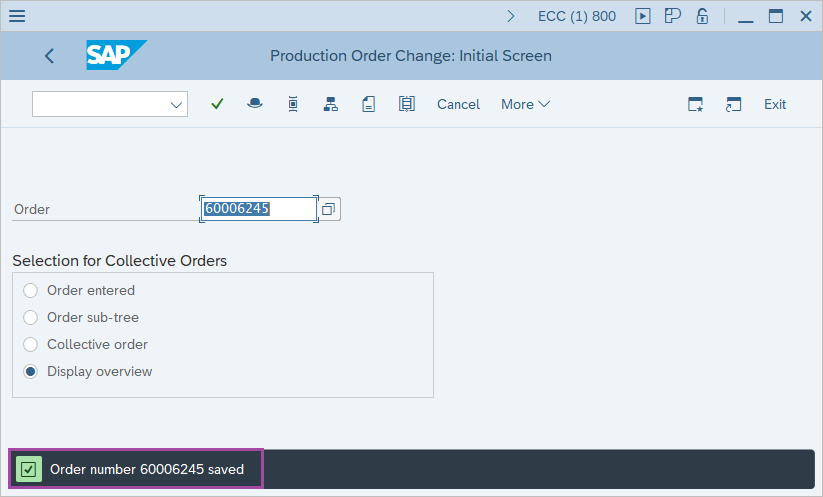Click the play/record session icon in title bar
Screen dimensions: 823x497
click(642, 16)
